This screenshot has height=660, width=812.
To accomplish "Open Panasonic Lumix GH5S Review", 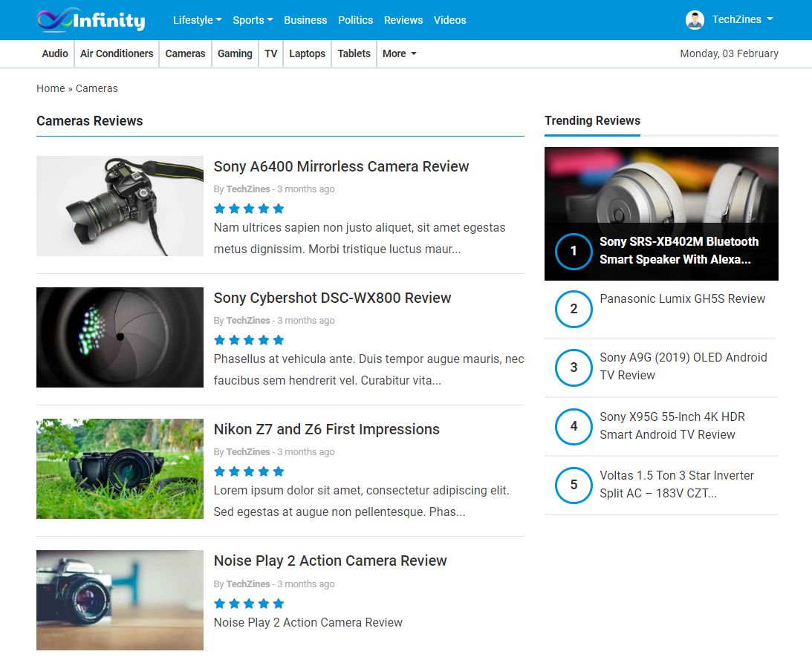I will tap(682, 298).
